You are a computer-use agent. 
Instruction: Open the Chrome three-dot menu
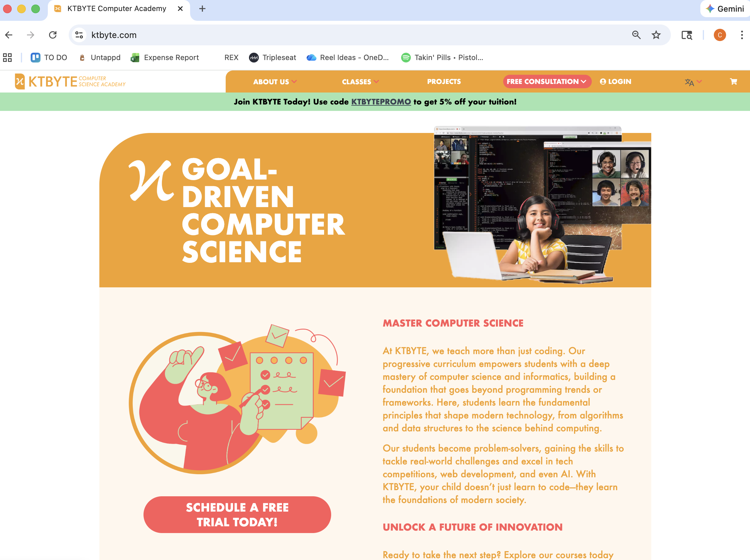[741, 35]
